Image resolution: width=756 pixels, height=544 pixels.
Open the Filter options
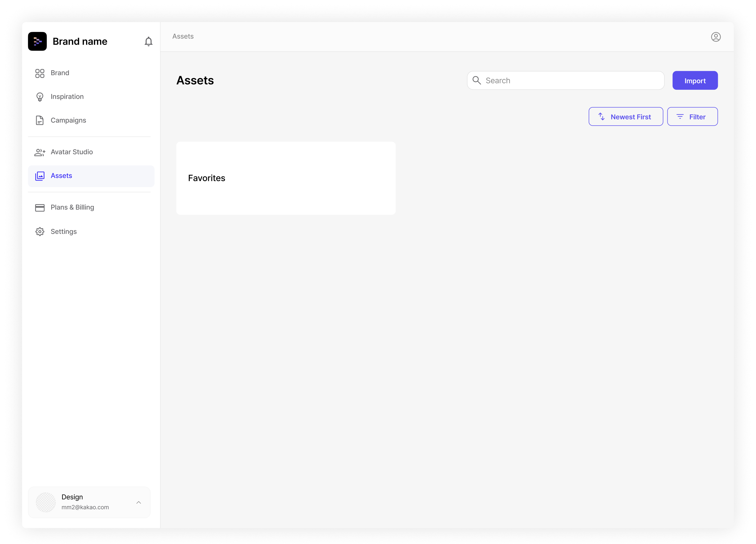click(692, 117)
